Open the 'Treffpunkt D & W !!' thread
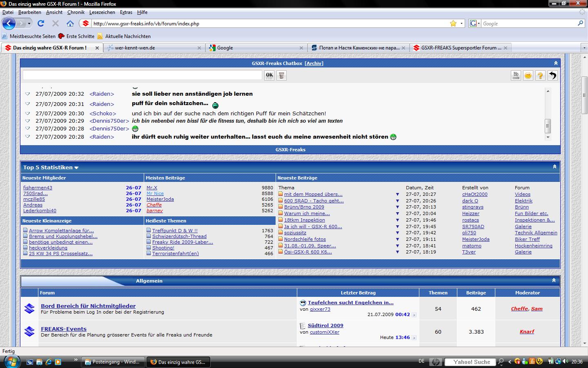 [175, 231]
